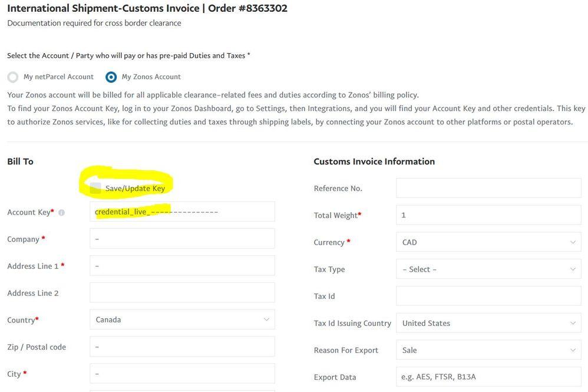The height and width of the screenshot is (392, 588).
Task: Click the Reference No. input field
Action: coord(488,188)
